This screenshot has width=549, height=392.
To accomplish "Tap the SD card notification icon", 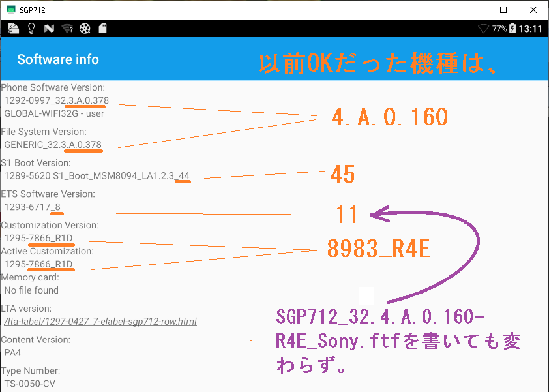I will point(102,29).
